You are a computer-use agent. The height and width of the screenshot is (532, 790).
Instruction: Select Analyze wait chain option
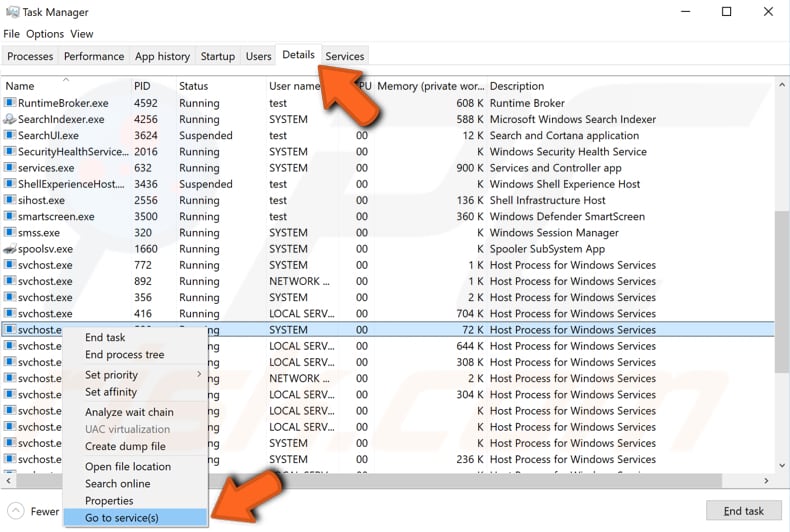click(x=129, y=412)
